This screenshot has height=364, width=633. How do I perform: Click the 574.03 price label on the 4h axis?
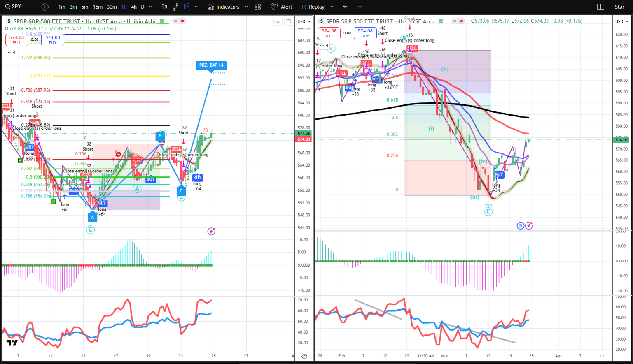pos(621,140)
